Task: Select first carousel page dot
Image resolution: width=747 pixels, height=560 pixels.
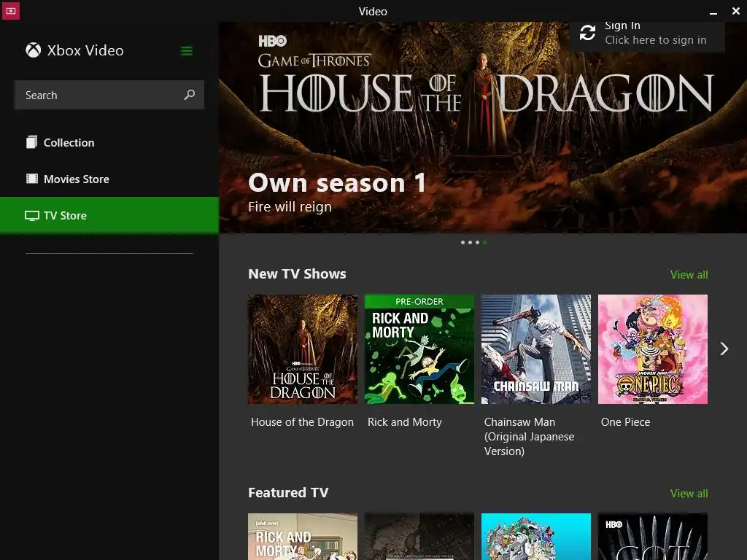Action: pyautogui.click(x=462, y=242)
